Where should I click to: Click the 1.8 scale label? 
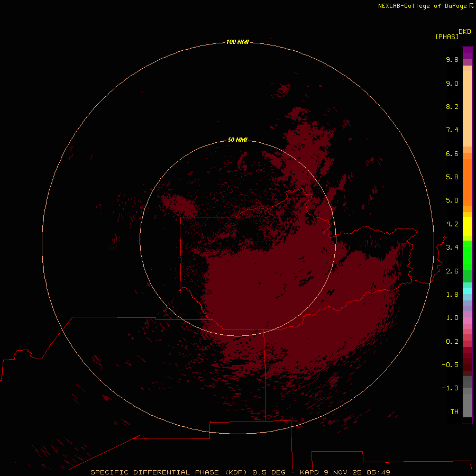(x=452, y=295)
